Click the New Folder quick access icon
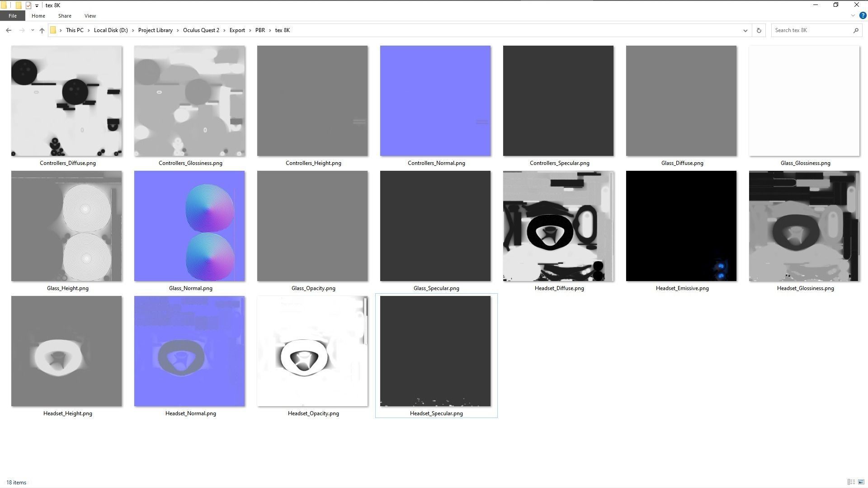The width and height of the screenshot is (868, 488). 19,5
